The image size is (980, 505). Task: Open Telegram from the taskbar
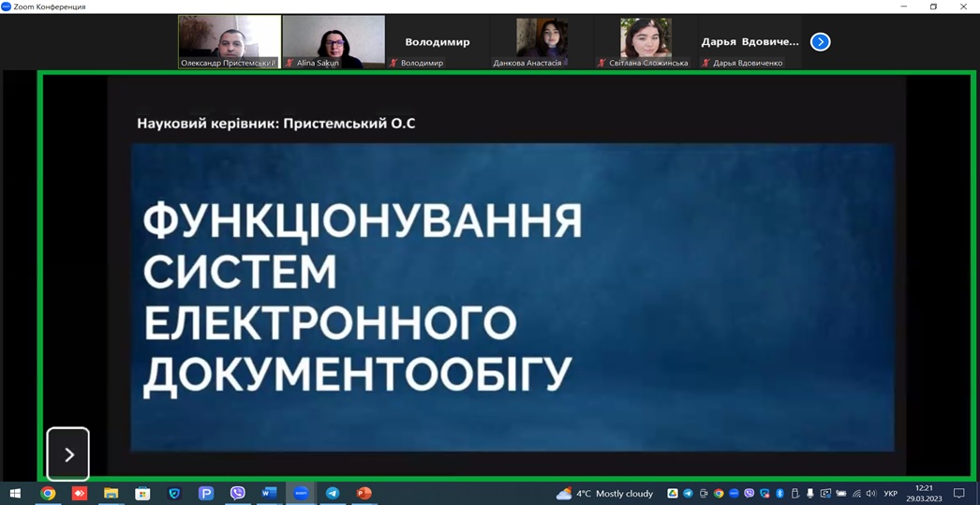333,493
